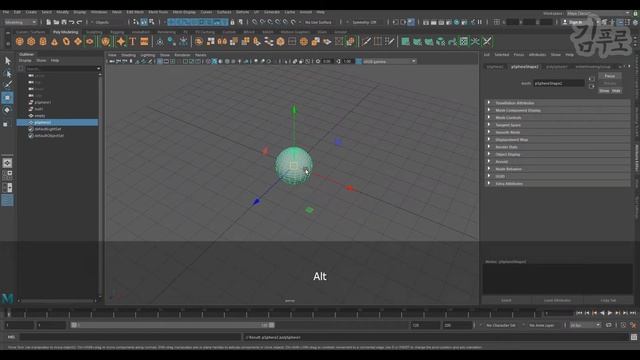Choose the Select tool arrow in Tool Box

pos(7,61)
